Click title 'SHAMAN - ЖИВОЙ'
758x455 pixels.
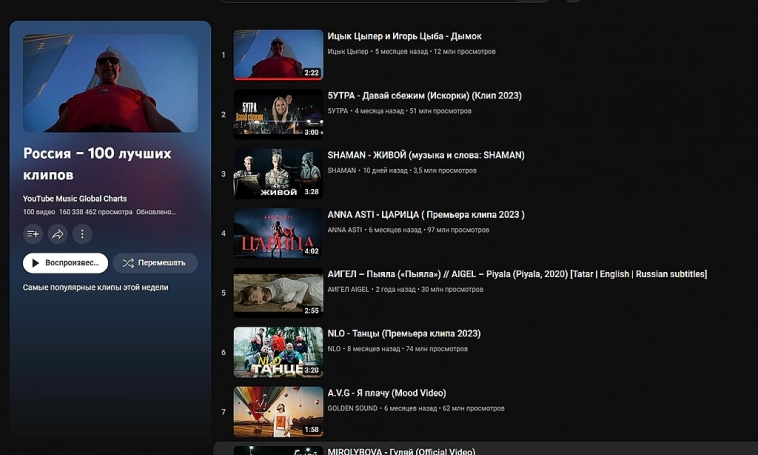[x=426, y=155]
